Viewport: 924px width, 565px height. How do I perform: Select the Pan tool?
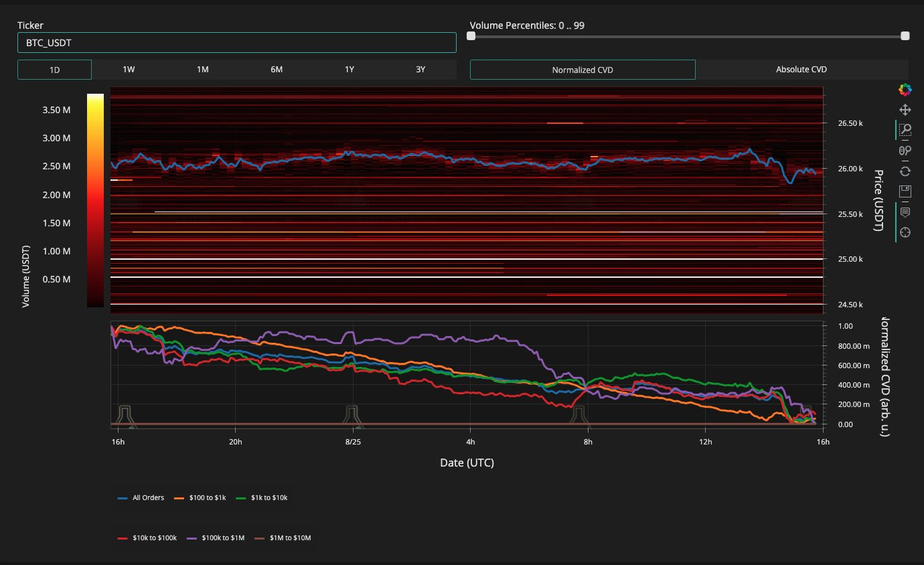pyautogui.click(x=905, y=110)
